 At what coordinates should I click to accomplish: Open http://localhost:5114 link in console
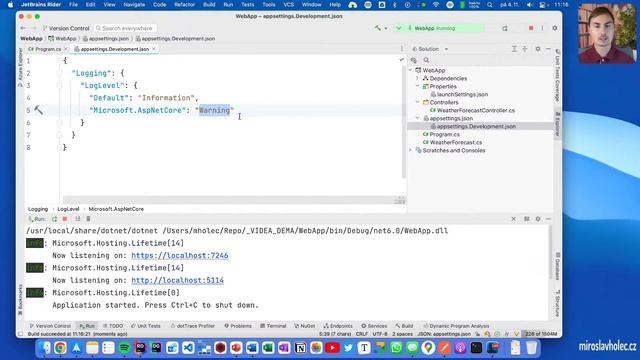click(178, 280)
